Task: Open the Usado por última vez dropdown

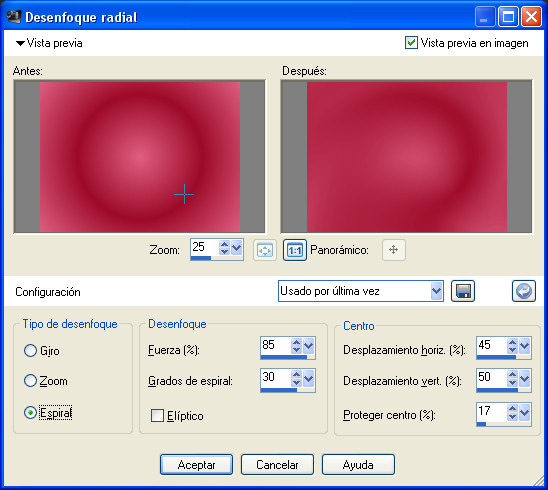Action: (436, 291)
